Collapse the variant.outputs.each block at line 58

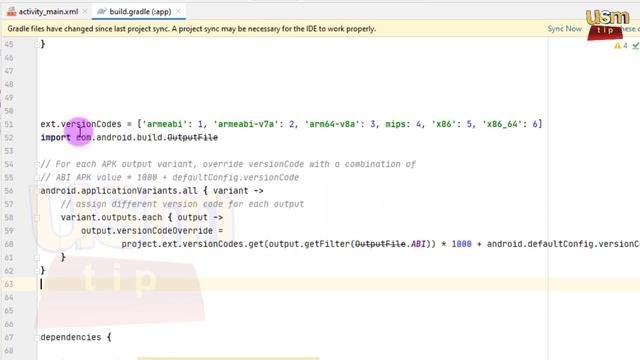(36, 218)
